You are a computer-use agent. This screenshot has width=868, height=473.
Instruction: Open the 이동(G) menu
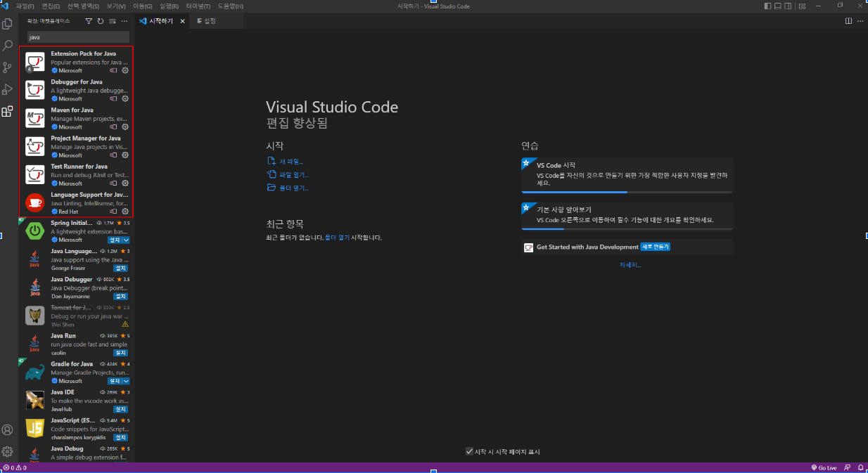point(143,6)
